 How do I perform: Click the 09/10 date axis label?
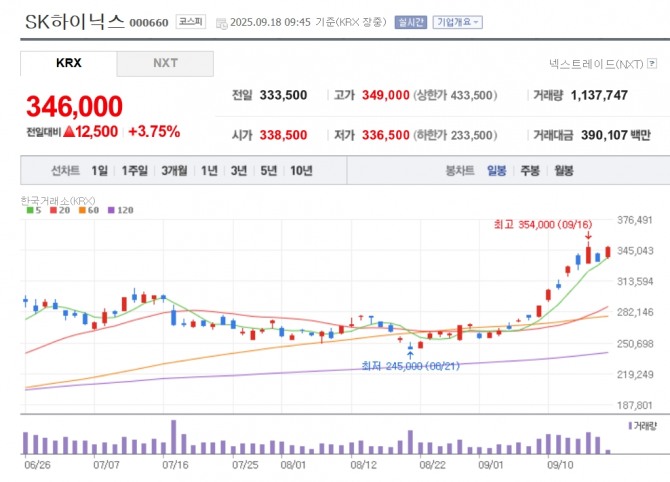560,464
